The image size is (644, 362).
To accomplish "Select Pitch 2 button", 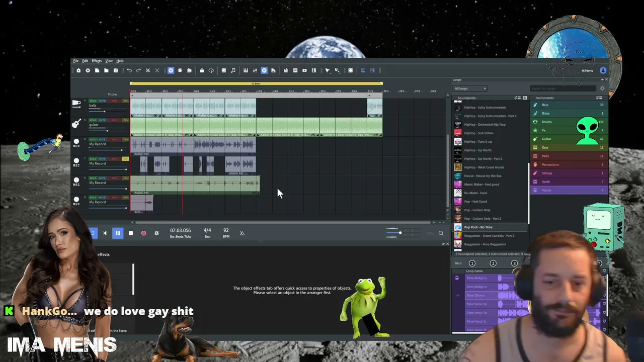I will point(493,263).
